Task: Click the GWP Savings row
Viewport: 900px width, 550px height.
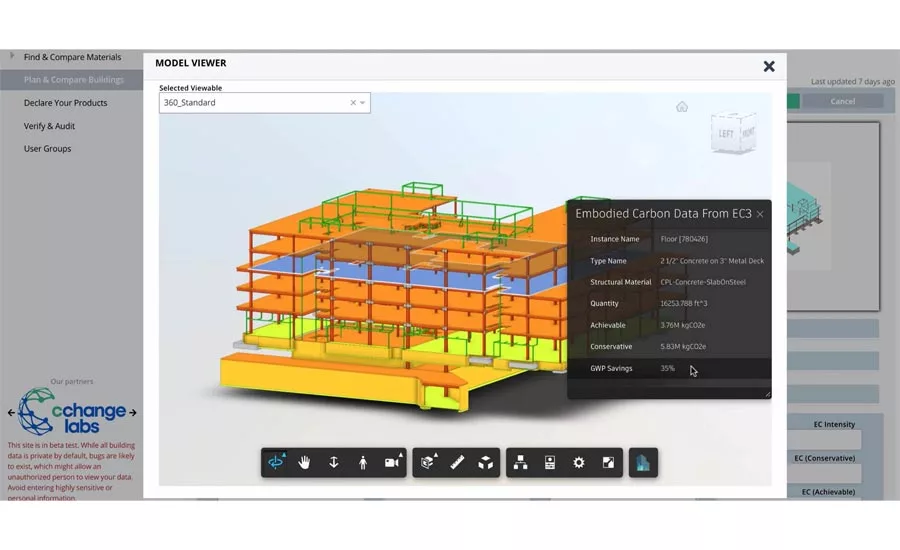Action: [x=669, y=369]
